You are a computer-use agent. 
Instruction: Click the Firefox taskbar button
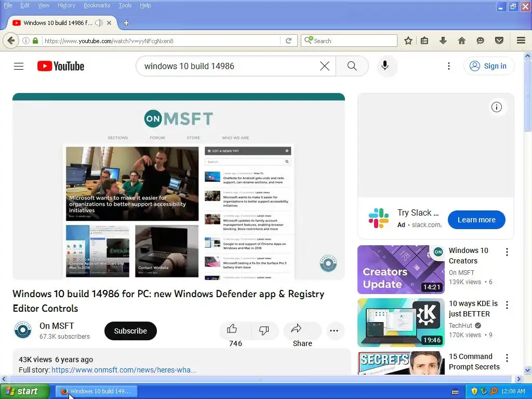click(x=97, y=391)
